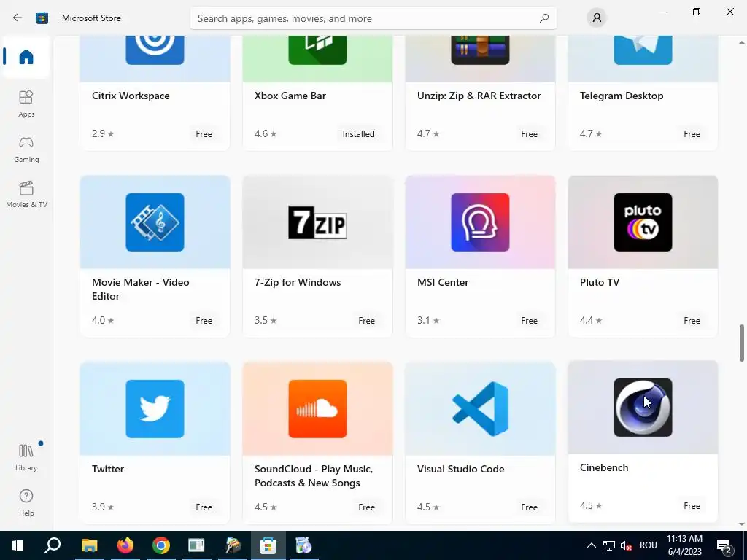Open Movie Maker - Video Editor title
Screen dimensions: 747x560
pyautogui.click(x=141, y=289)
